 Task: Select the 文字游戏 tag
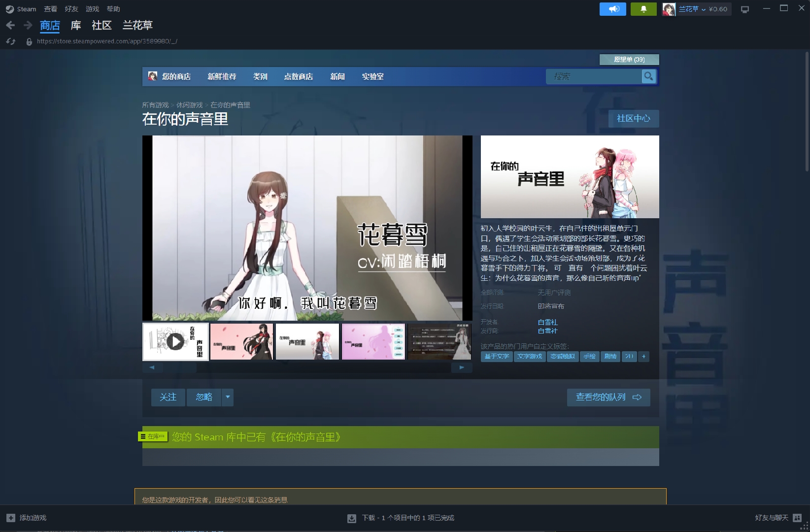point(530,356)
